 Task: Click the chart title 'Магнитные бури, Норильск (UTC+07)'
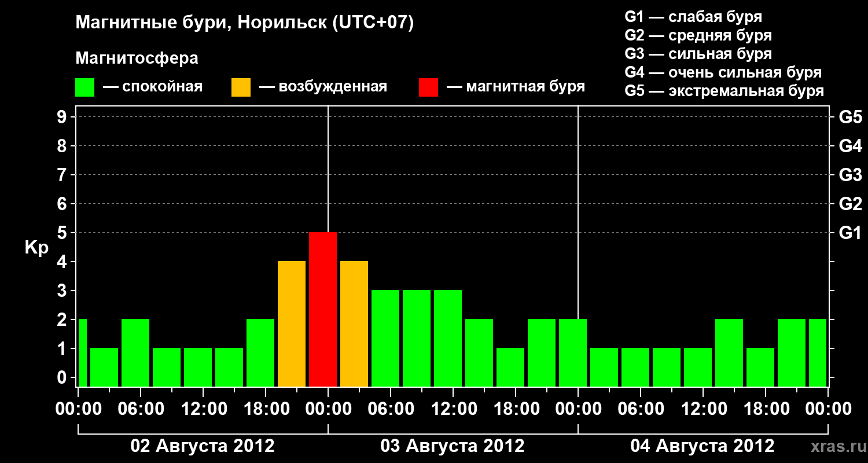[245, 24]
